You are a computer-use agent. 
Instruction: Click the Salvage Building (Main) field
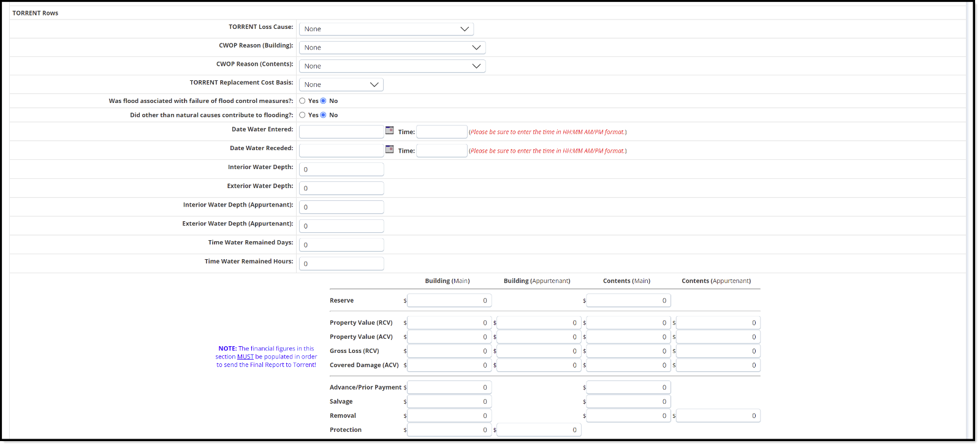click(x=449, y=401)
